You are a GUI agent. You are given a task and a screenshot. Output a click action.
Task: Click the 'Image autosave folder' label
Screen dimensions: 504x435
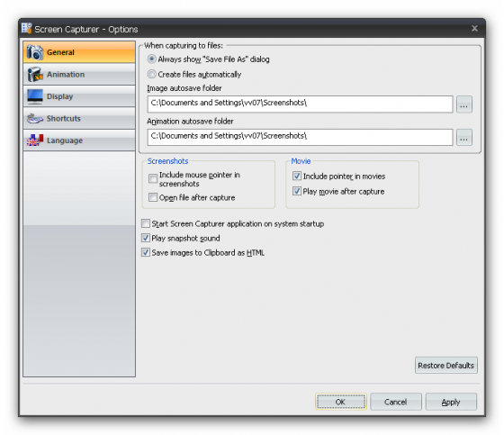pos(184,88)
